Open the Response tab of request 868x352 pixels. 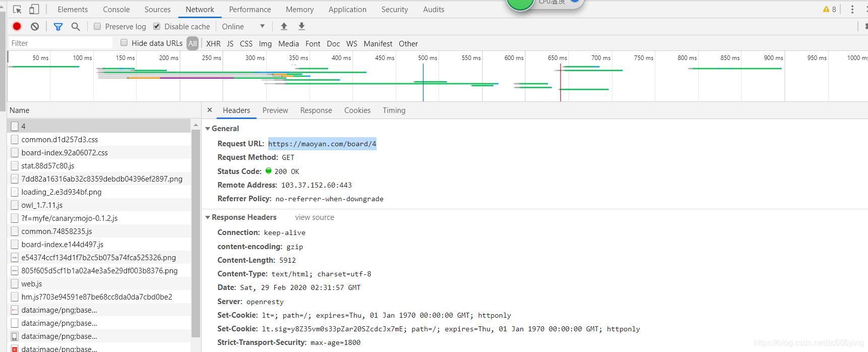pyautogui.click(x=316, y=110)
